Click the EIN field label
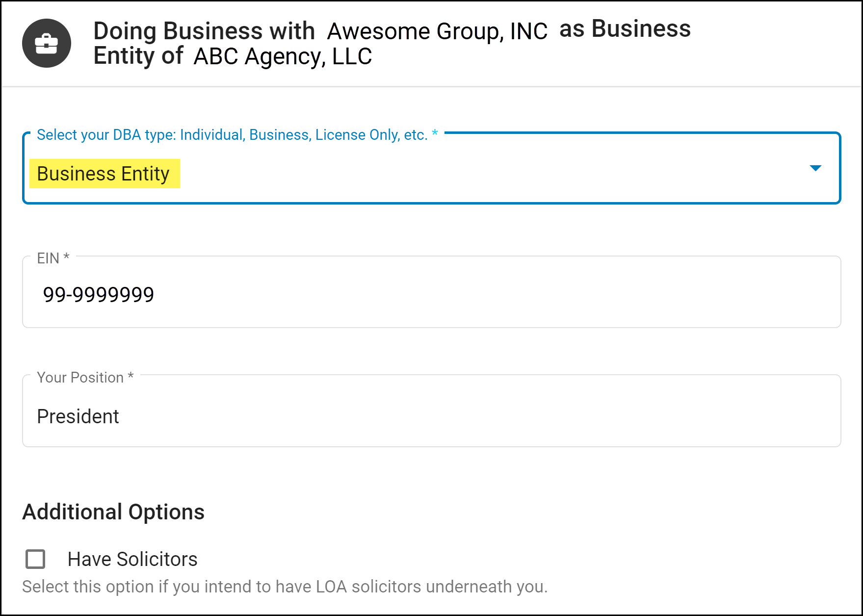Viewport: 863px width, 616px height. click(53, 258)
